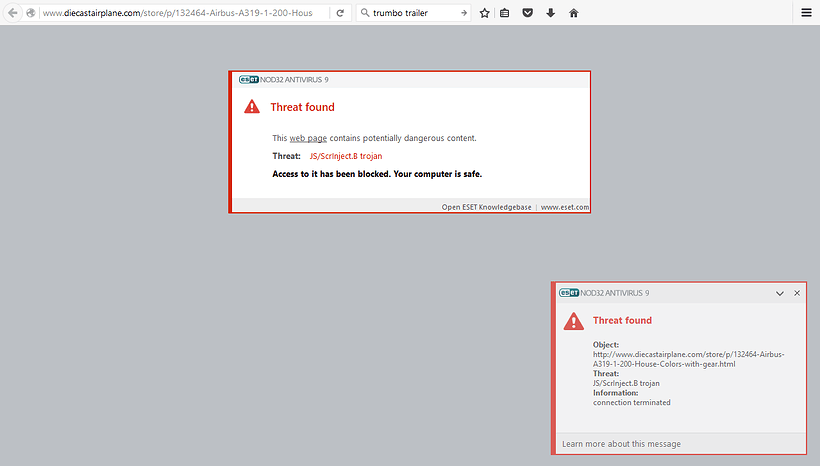Click 'Access to it has been blocked' text
Viewport: 820px width, 466px height.
(377, 174)
